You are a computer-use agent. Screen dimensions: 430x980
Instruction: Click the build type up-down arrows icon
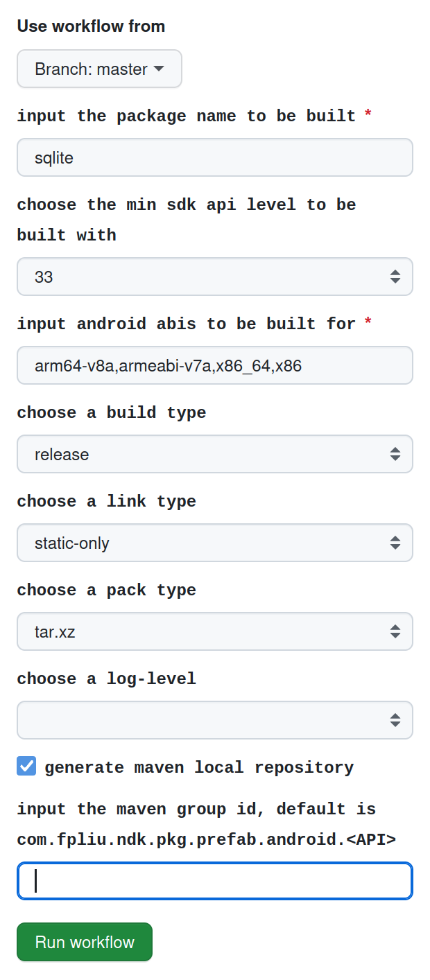click(x=395, y=454)
